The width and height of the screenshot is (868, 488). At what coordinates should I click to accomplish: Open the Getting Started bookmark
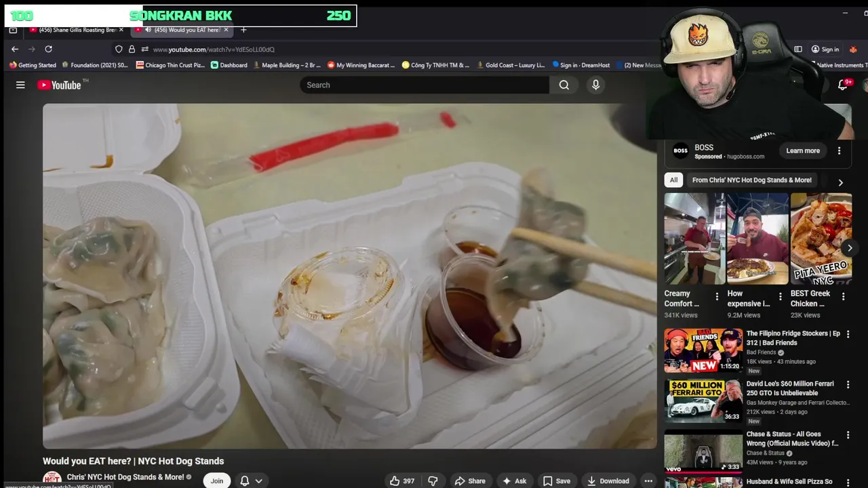click(33, 65)
